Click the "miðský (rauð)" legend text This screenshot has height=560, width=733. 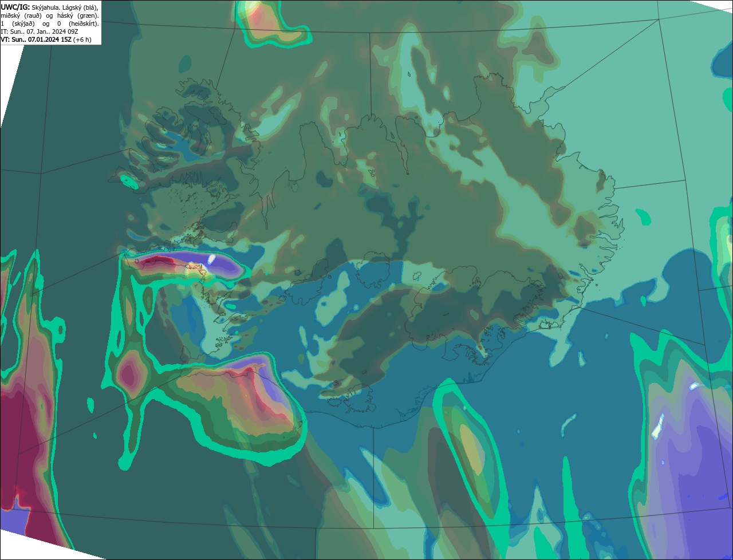21,15
